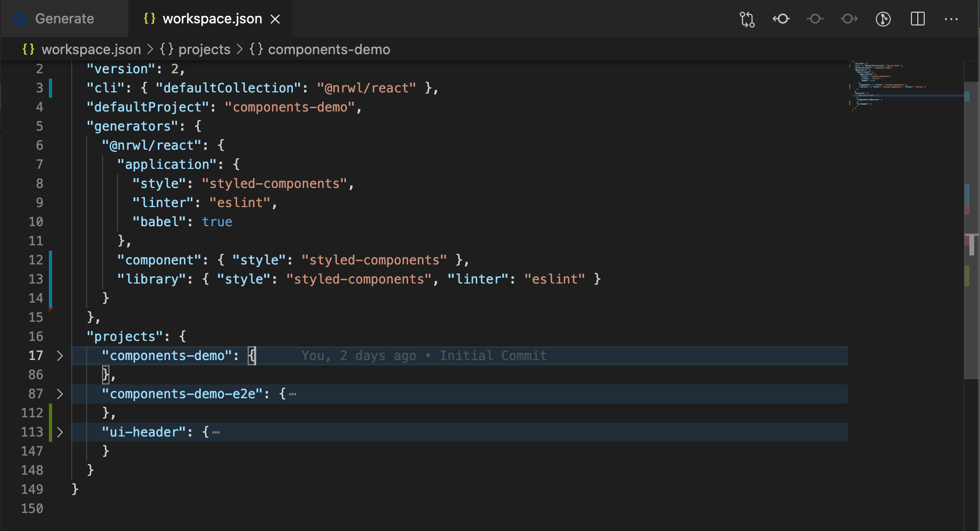The height and width of the screenshot is (531, 980).
Task: Click line number 10 in the gutter
Action: point(36,222)
